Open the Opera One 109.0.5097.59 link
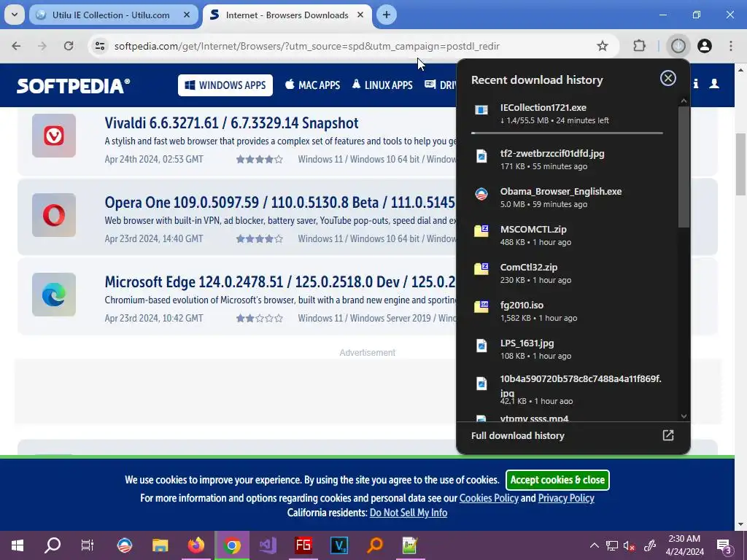Viewport: 747px width, 560px height. click(279, 203)
